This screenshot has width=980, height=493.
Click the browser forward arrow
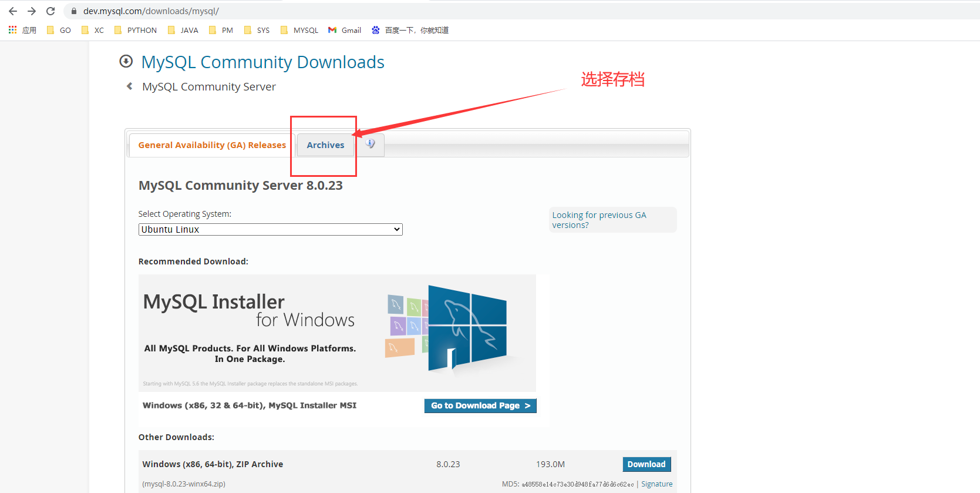point(32,11)
